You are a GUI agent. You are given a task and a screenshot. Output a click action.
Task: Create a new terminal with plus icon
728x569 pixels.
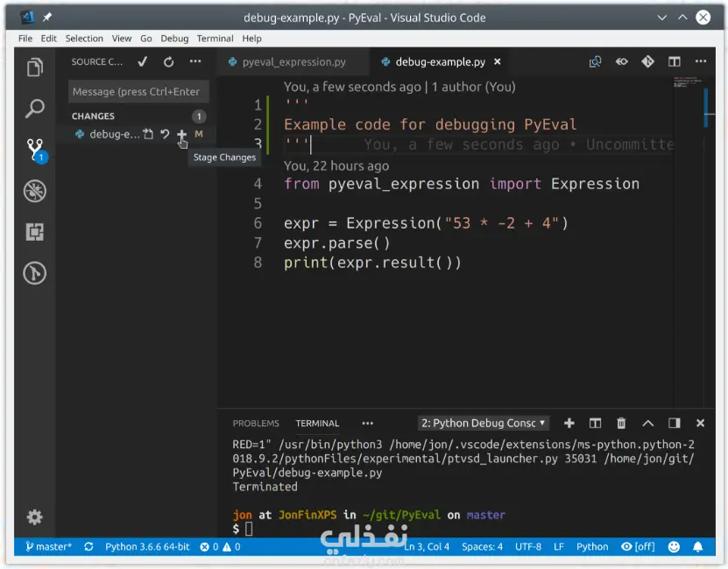point(569,423)
